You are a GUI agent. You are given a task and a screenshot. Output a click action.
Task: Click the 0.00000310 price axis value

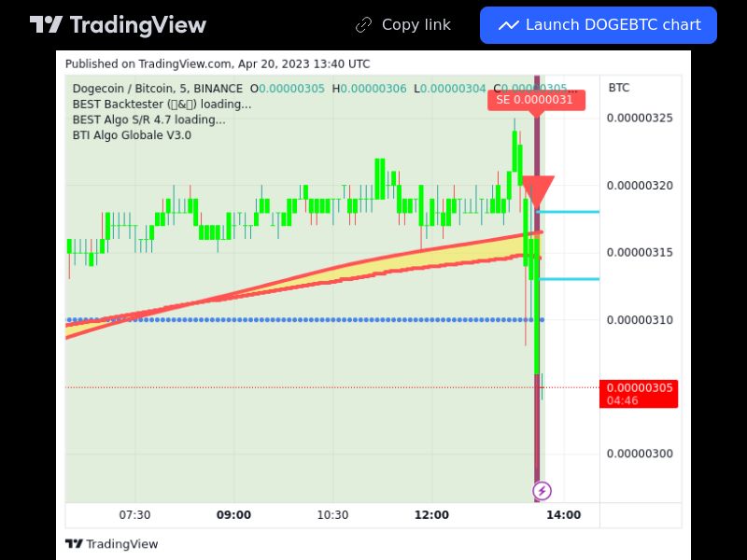(x=640, y=320)
